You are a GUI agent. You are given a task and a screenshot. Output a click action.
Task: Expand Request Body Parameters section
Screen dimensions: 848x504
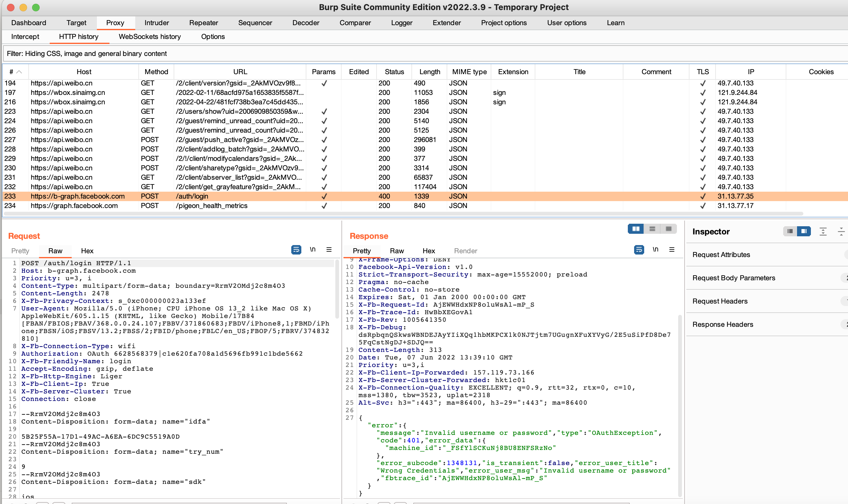(x=734, y=278)
